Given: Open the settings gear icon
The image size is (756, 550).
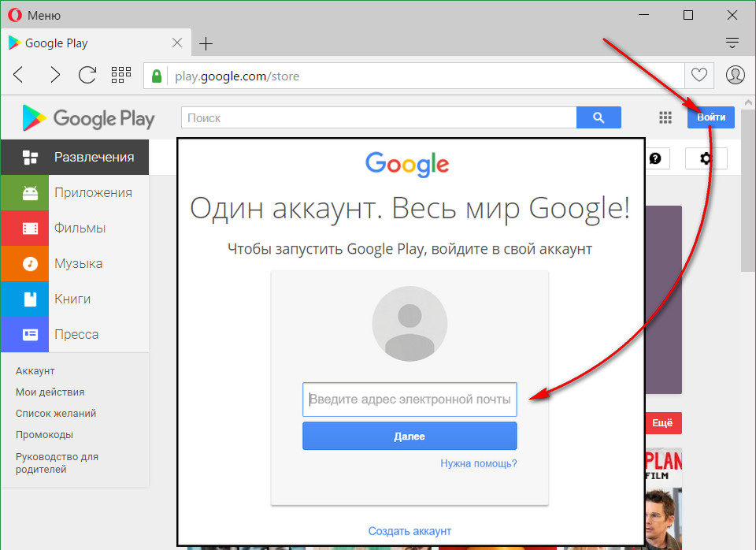Looking at the screenshot, I should pos(706,158).
